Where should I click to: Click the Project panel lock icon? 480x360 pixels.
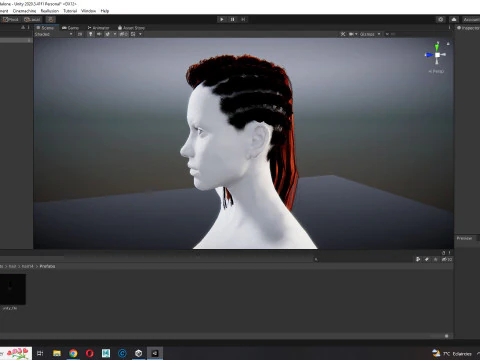[x=444, y=253]
